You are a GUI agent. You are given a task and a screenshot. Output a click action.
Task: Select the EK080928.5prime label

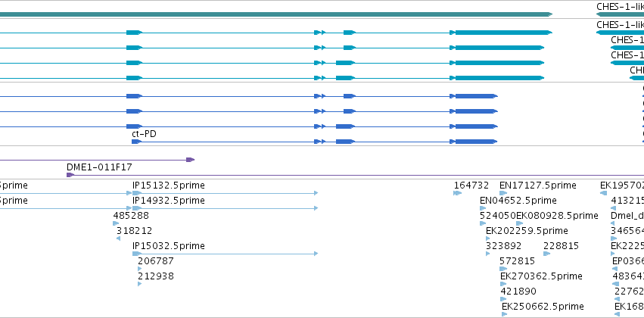pyautogui.click(x=557, y=215)
